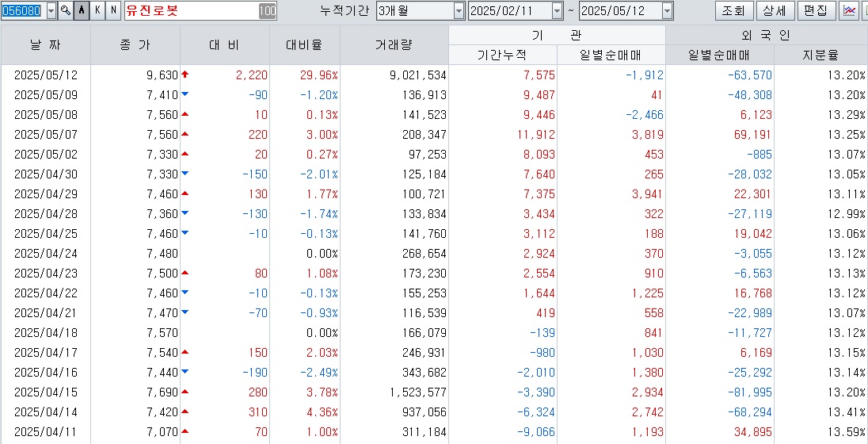Open the start date 2025/02/11 calendar dropdown
The image size is (868, 444).
(557, 10)
